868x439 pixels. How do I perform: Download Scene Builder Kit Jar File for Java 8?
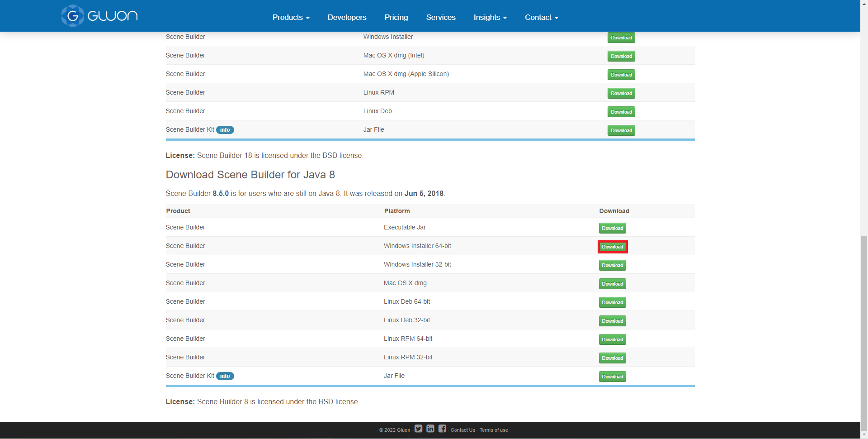[613, 377]
